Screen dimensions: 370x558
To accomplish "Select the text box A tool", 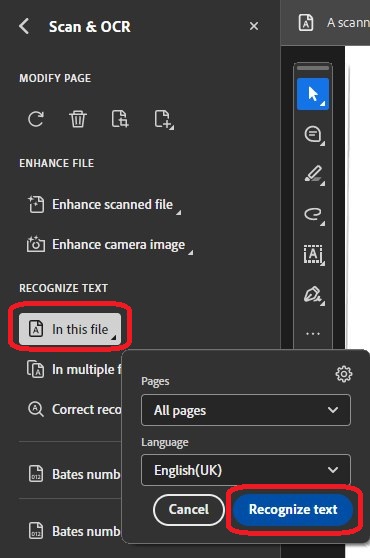I will [x=313, y=254].
